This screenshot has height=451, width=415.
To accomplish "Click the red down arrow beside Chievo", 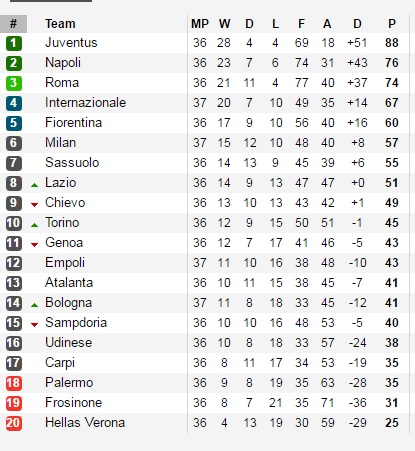I will tap(34, 205).
